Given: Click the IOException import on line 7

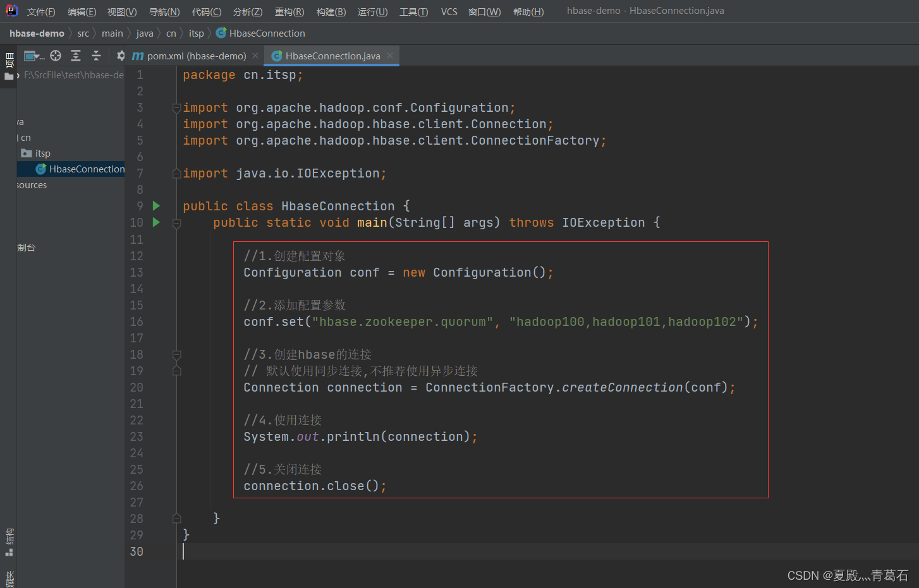Looking at the screenshot, I should click(x=284, y=174).
